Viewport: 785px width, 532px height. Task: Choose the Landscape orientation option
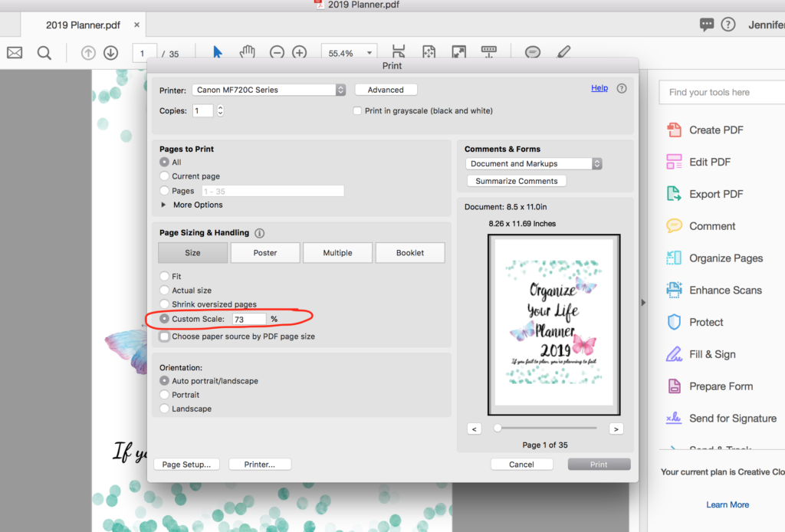tap(166, 408)
